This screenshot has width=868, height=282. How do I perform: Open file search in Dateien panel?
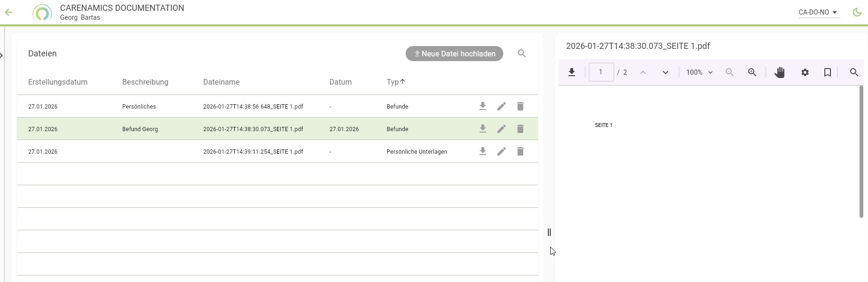(x=522, y=54)
